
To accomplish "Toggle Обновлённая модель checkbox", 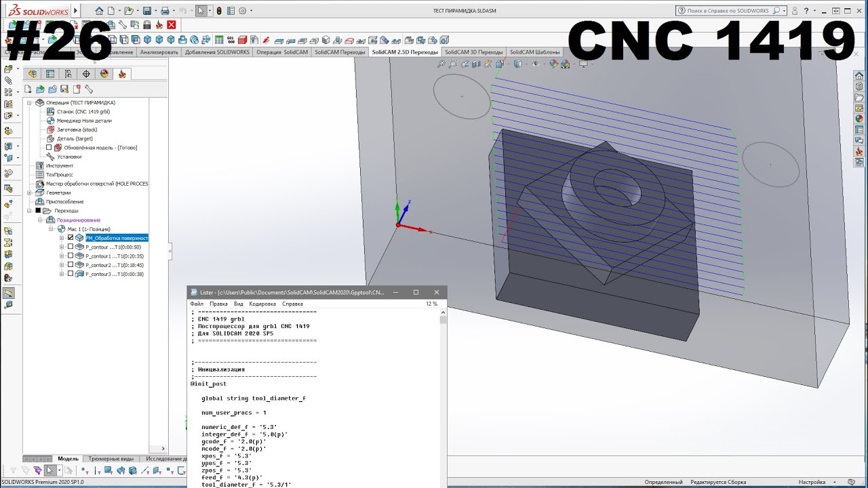I will click(x=49, y=148).
